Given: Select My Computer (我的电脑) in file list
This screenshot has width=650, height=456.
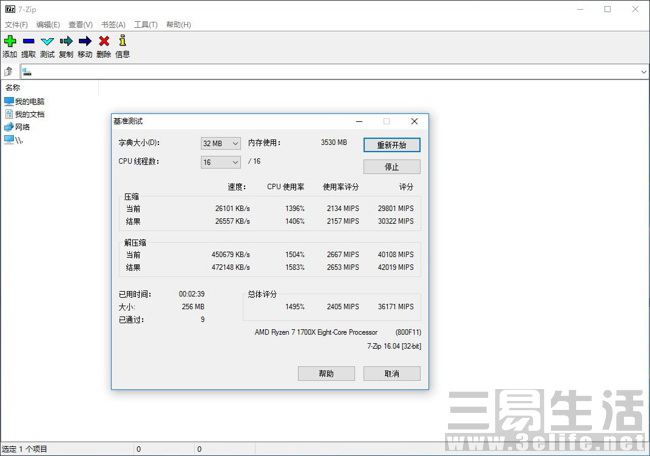Looking at the screenshot, I should (x=24, y=101).
